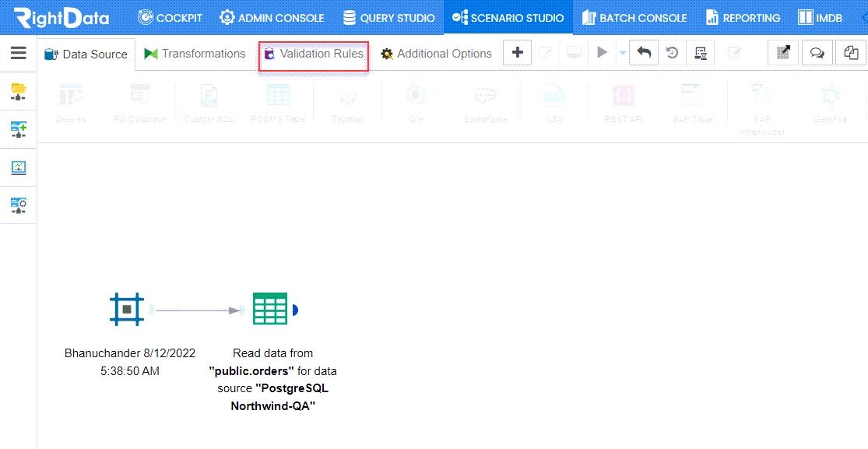Pick the SAP Table data source
The width and height of the screenshot is (868, 449).
point(693,100)
